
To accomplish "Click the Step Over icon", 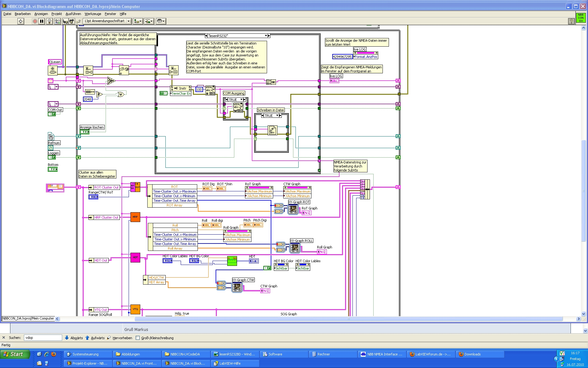I will [72, 21].
